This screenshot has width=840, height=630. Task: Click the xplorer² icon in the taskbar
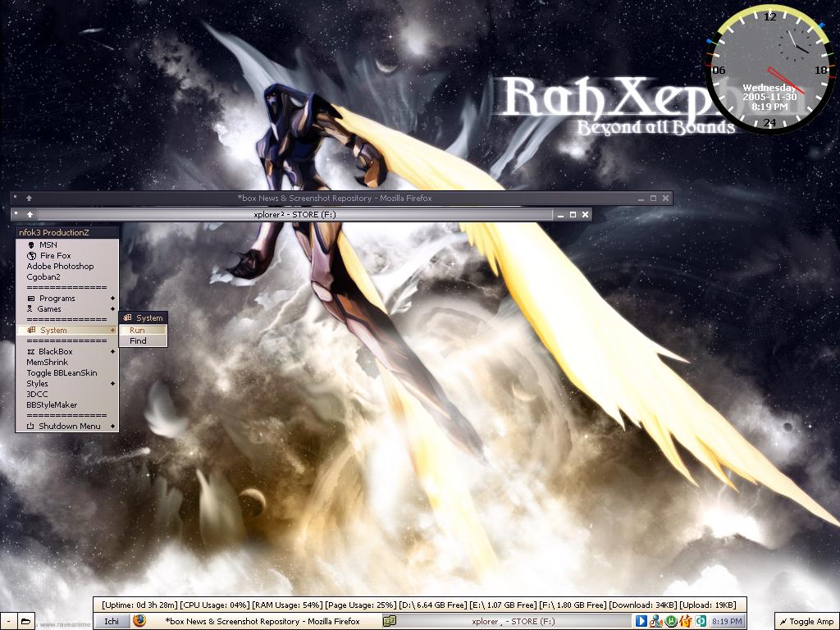click(x=390, y=621)
